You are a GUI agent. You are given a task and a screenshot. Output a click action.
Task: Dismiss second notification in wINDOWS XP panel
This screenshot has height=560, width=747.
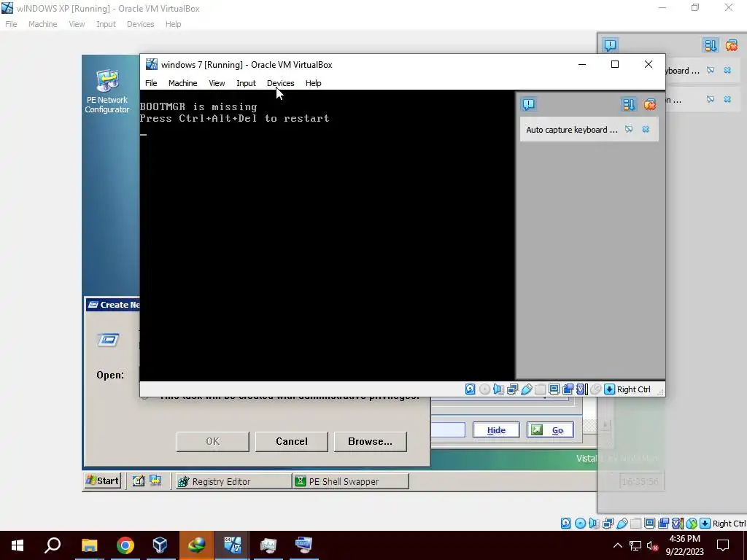727,99
